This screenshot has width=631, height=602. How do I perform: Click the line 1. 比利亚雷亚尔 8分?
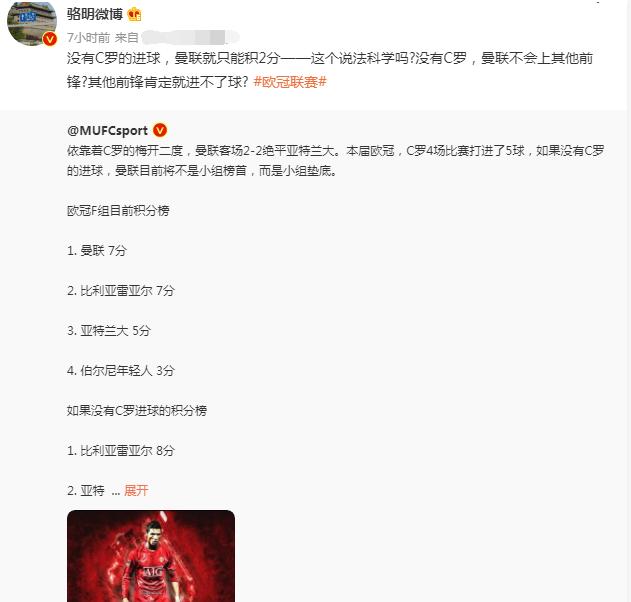[x=121, y=450]
